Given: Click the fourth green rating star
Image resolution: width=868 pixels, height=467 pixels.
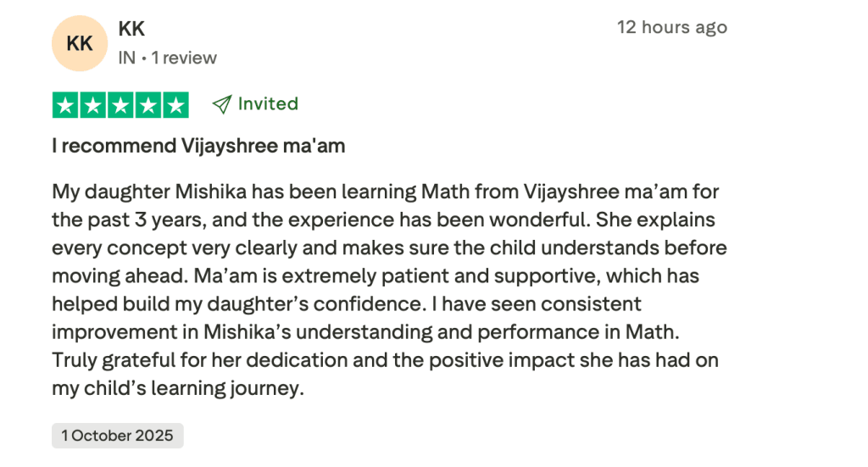Looking at the screenshot, I should pos(148,105).
